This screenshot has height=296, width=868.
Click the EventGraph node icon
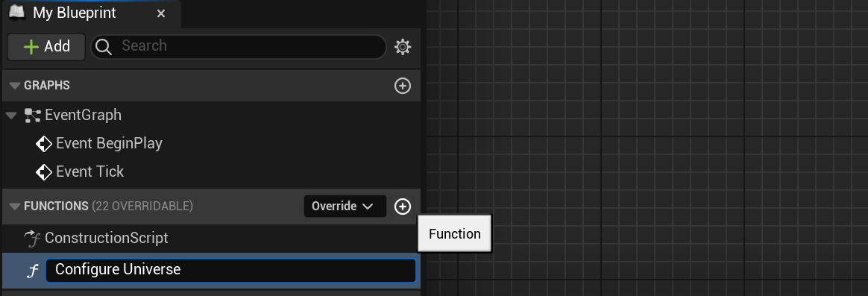(x=33, y=115)
